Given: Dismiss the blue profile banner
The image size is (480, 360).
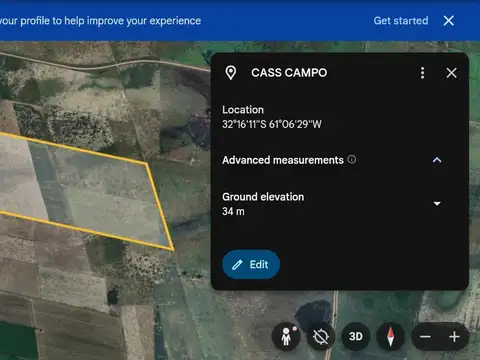Looking at the screenshot, I should (449, 21).
